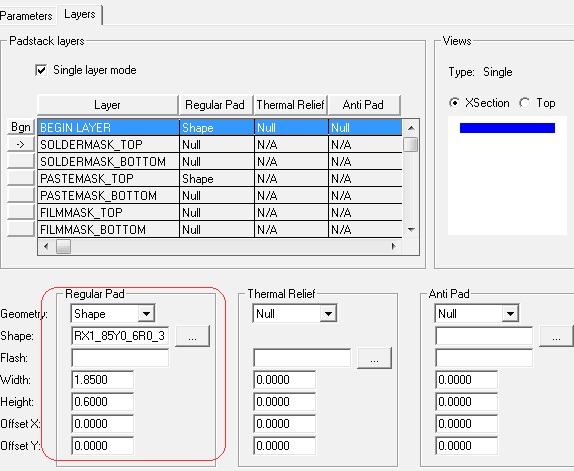Click the layer list scroll down arrow

pos(411,230)
